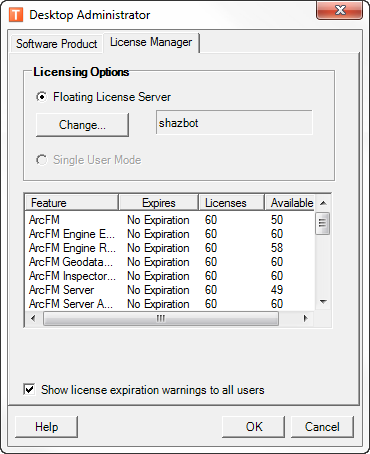370x454 pixels.
Task: Click the list scroll down arrow
Action: [x=323, y=302]
